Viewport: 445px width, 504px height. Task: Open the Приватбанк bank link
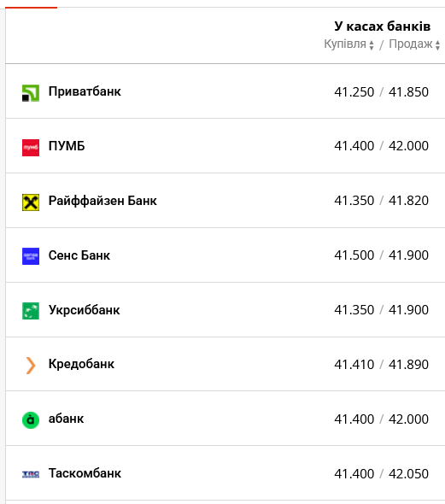pos(85,91)
